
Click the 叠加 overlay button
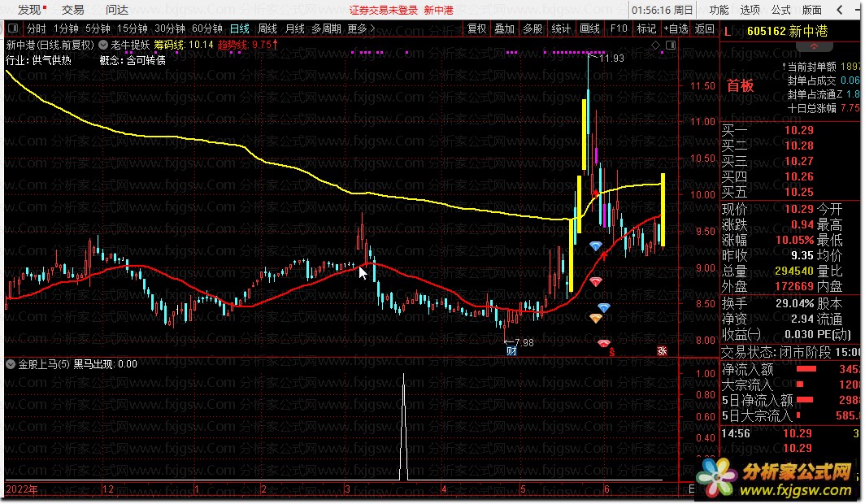(x=504, y=28)
